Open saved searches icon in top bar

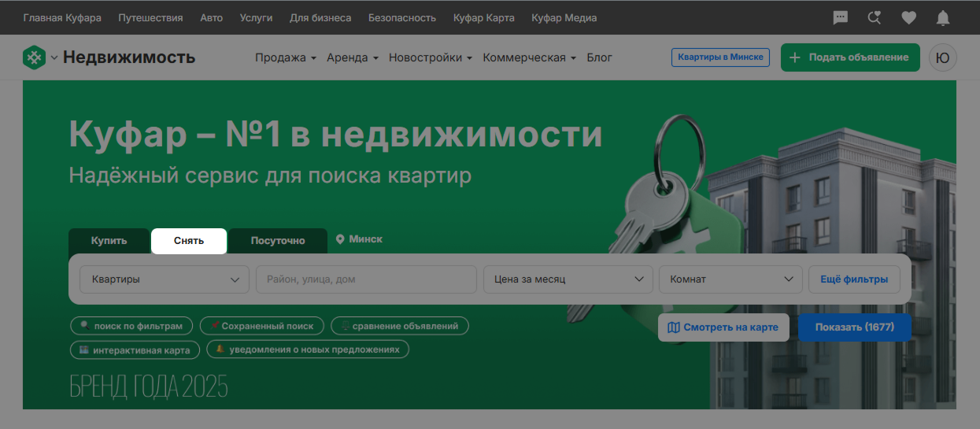click(874, 17)
